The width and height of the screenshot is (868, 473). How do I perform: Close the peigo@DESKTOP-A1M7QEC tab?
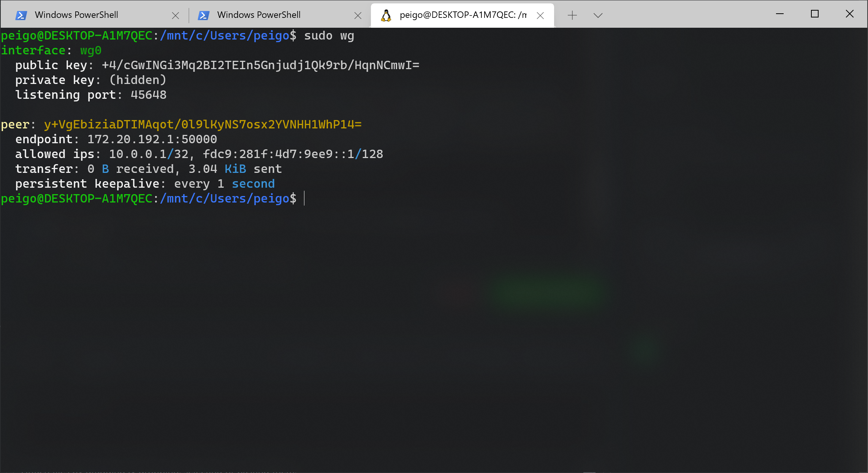(540, 16)
